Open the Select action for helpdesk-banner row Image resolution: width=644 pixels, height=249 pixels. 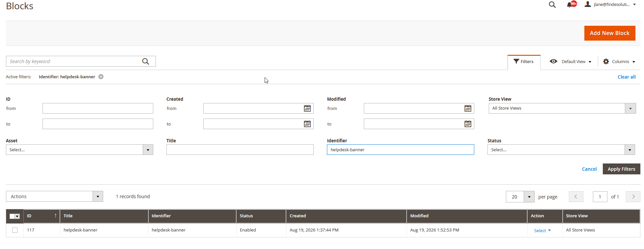pyautogui.click(x=542, y=231)
